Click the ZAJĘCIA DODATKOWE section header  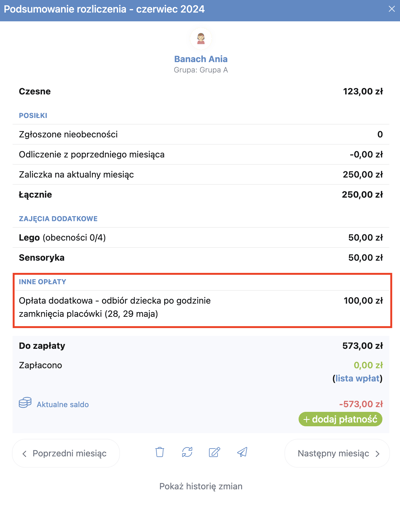point(58,219)
